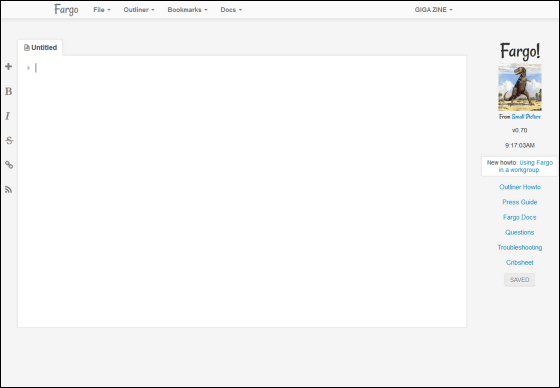The image size is (560, 388).
Task: Open the Small Picture link
Action: [526, 117]
